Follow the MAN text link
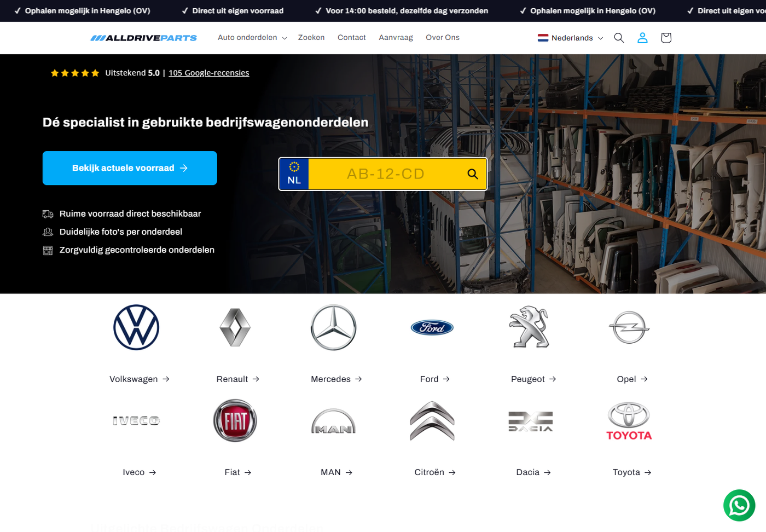Screen dimensions: 766x532 (x=336, y=472)
